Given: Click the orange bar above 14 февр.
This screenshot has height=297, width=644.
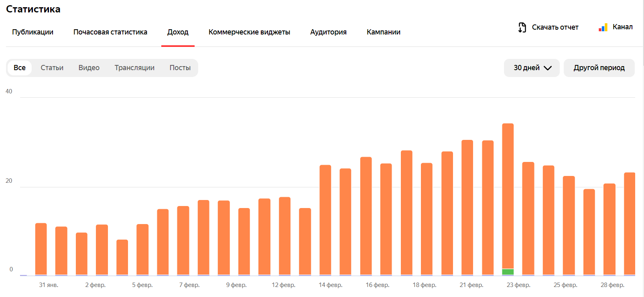Looking at the screenshot, I should coord(325,220).
